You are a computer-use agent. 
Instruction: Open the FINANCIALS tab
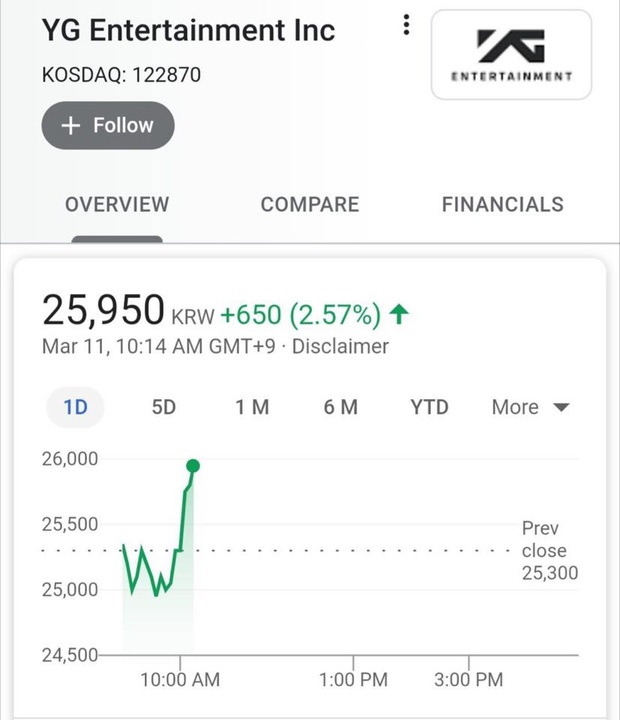click(x=502, y=205)
